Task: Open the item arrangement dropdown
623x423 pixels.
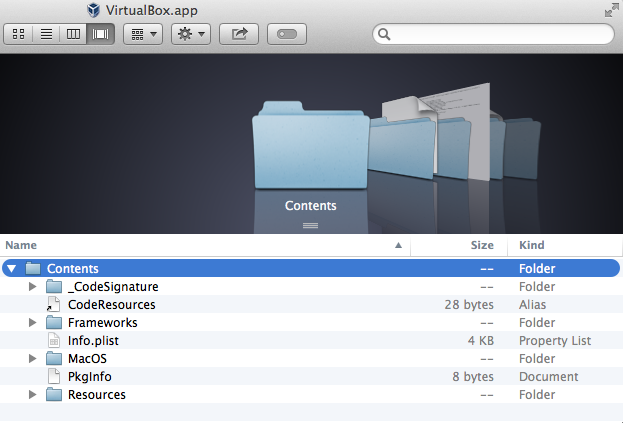Action: pyautogui.click(x=143, y=34)
